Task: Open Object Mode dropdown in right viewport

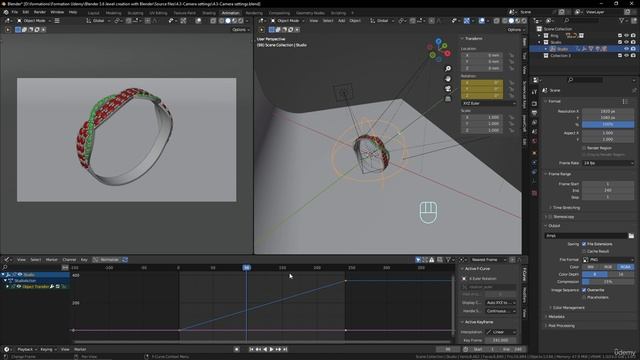Action: click(x=288, y=20)
